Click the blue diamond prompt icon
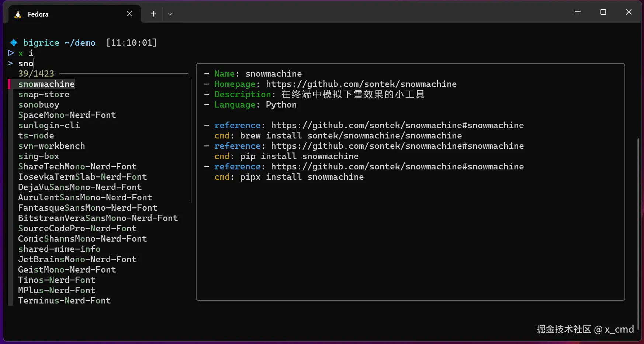644x344 pixels. coord(14,43)
